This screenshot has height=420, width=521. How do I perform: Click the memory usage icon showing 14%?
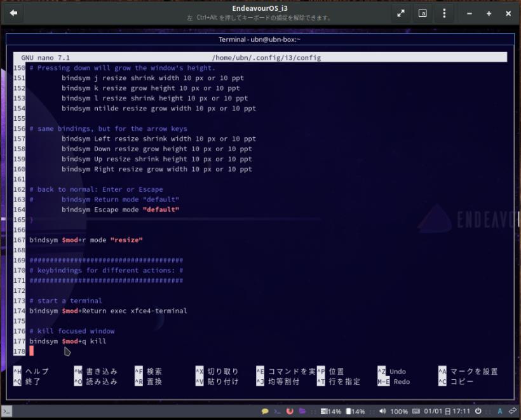324,411
